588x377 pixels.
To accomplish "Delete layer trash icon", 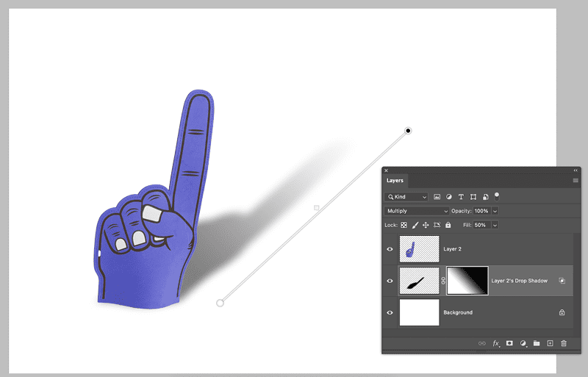I will [x=564, y=343].
